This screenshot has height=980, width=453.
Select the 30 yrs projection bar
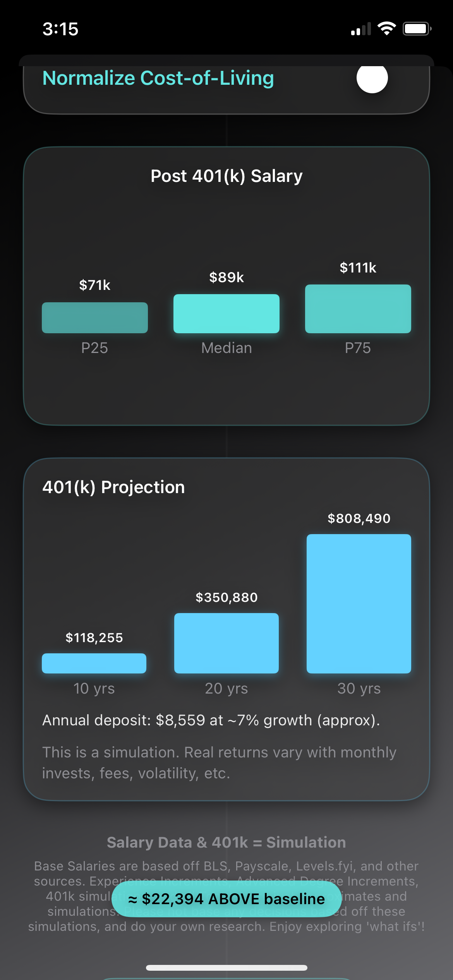click(359, 604)
